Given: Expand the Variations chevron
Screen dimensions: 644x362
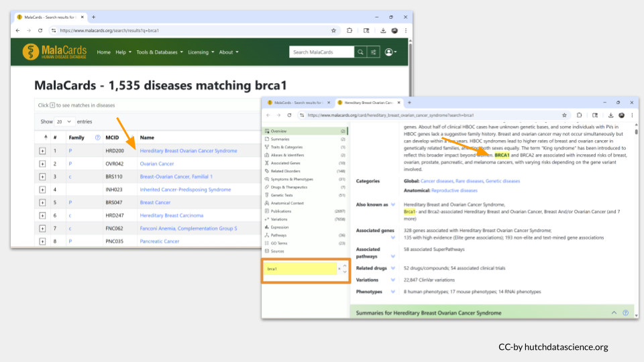Looking at the screenshot, I should click(x=393, y=280).
